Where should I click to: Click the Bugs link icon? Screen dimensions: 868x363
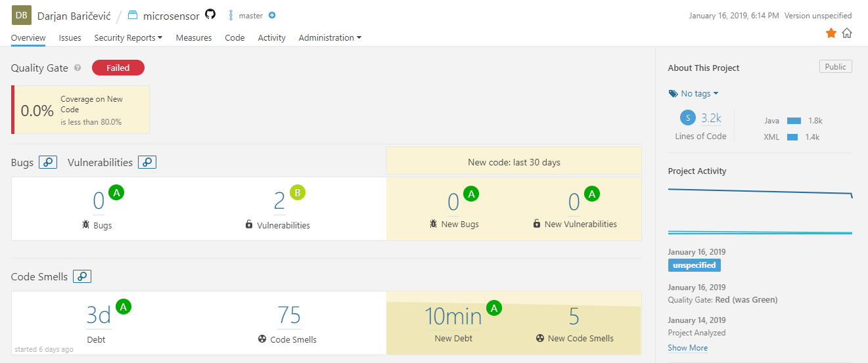[x=48, y=162]
